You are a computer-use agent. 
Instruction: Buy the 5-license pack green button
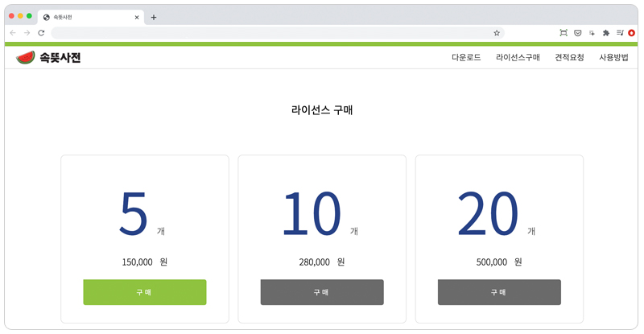[x=145, y=292]
